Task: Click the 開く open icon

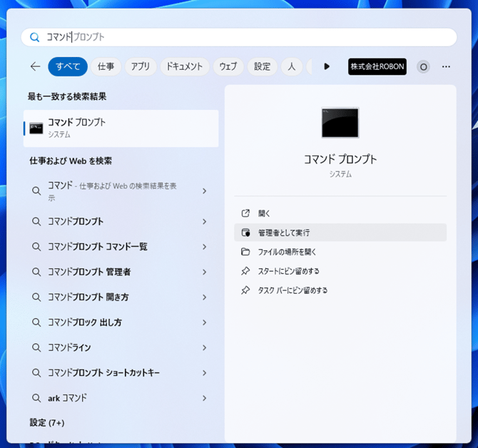Action: (246, 213)
